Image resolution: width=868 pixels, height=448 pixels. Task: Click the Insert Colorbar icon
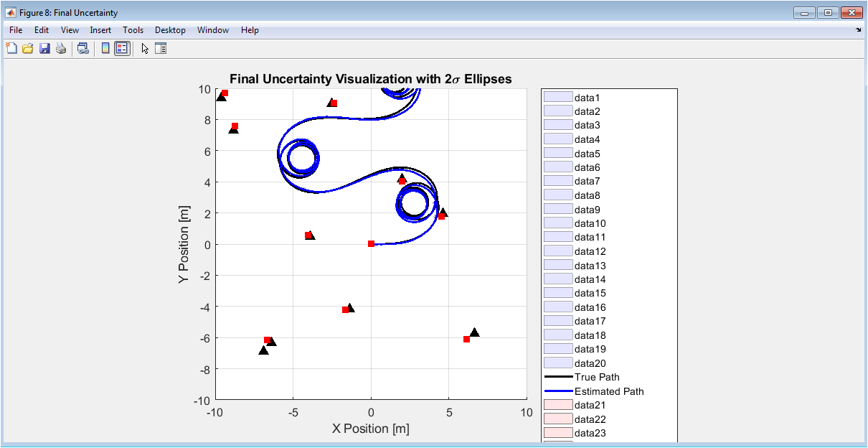click(x=105, y=49)
